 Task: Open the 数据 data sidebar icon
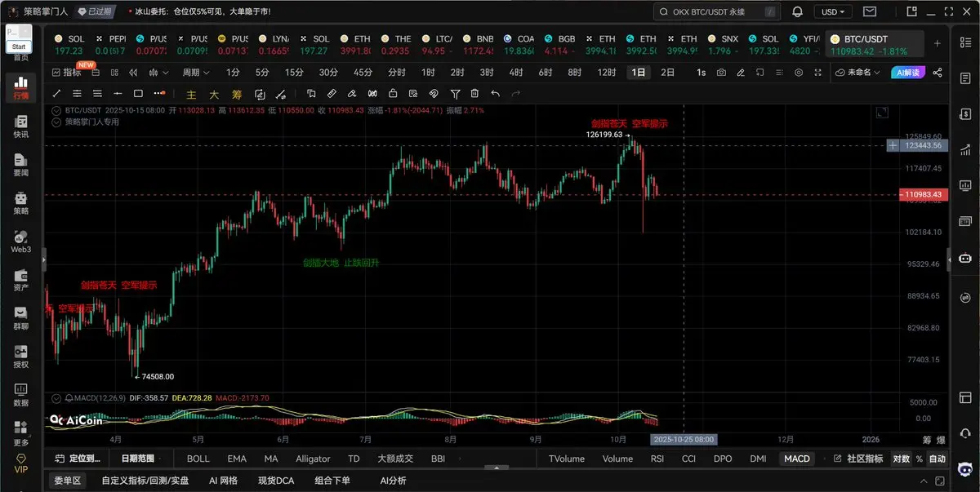pos(21,395)
